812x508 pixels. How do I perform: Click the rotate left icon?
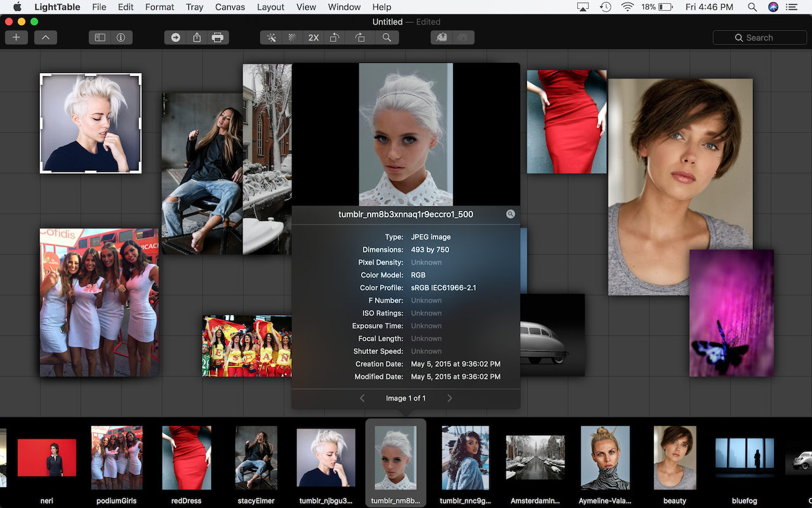334,37
